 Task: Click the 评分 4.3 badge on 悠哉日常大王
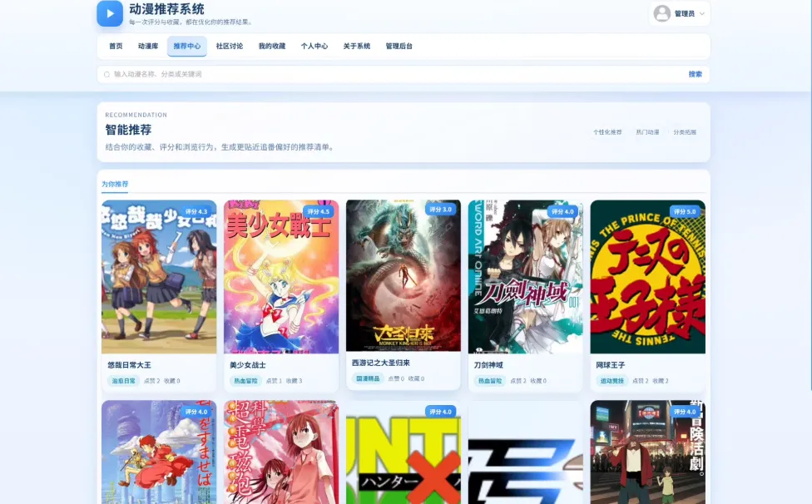click(x=196, y=211)
